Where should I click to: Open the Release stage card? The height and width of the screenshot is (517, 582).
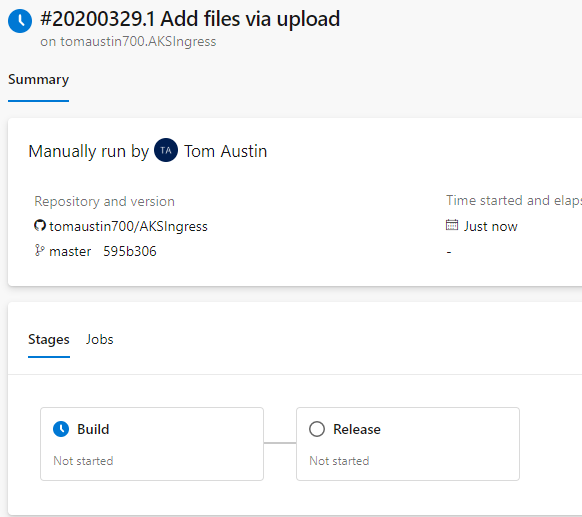tap(408, 444)
